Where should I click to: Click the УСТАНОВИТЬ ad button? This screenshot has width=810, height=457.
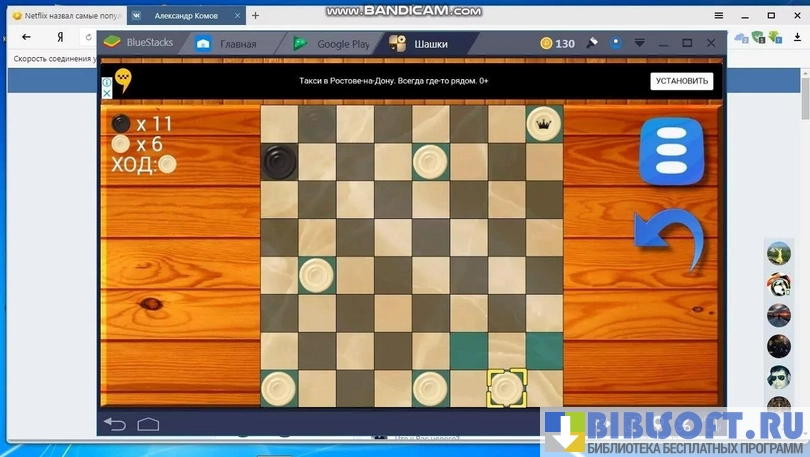(681, 81)
